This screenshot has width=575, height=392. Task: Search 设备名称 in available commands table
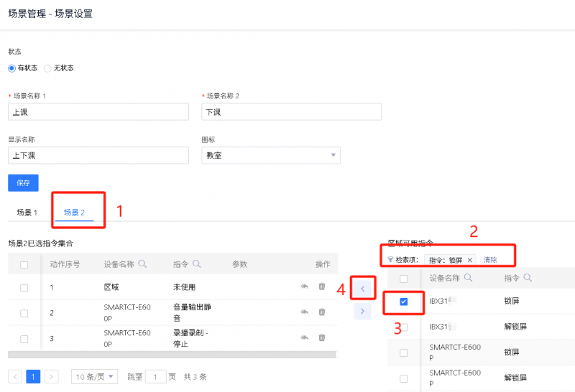point(468,278)
